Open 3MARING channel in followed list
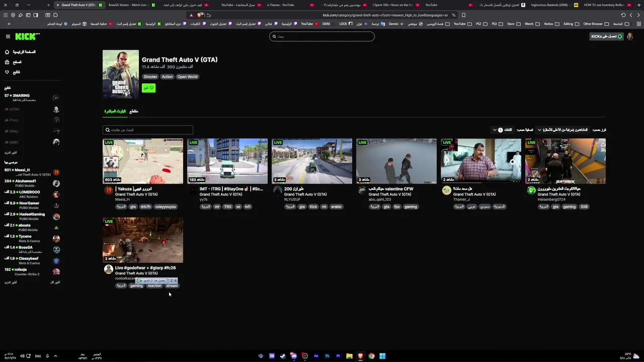The image size is (644, 362). [32, 98]
